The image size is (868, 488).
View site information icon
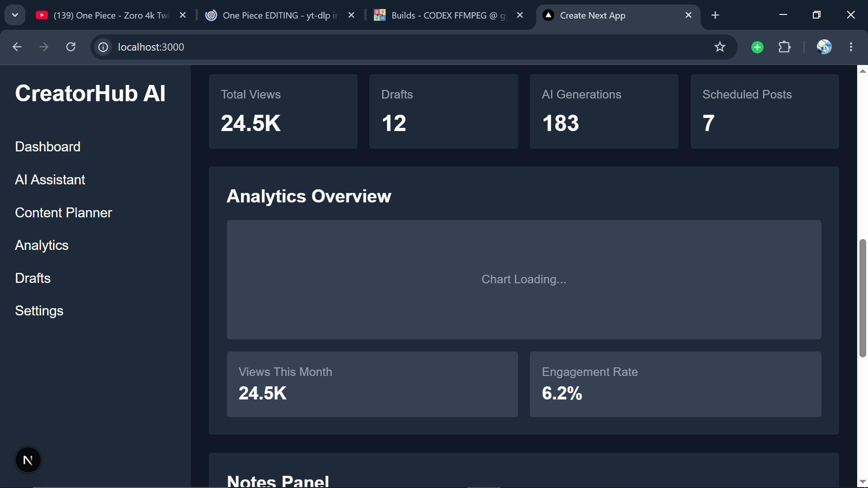pyautogui.click(x=104, y=47)
